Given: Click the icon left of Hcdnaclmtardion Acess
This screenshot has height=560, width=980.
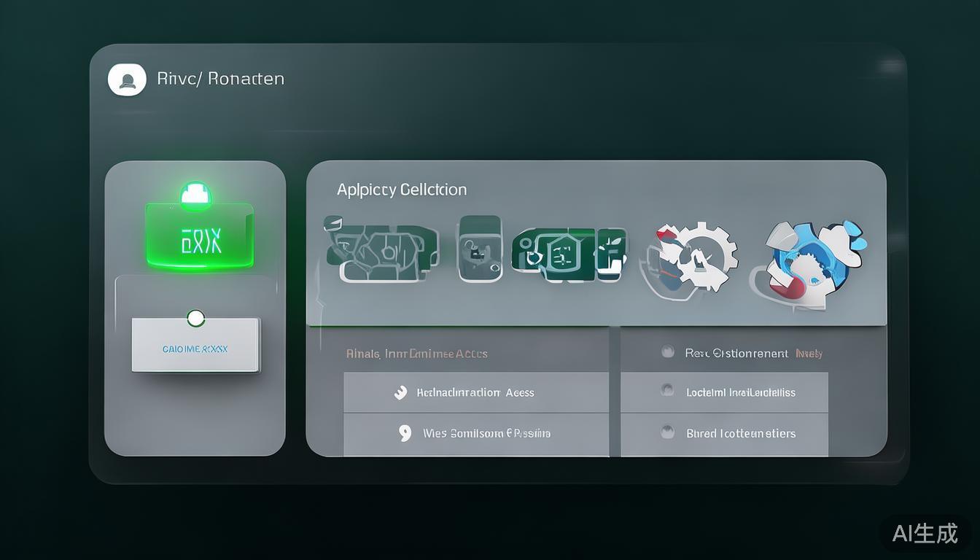Looking at the screenshot, I should click(x=400, y=392).
